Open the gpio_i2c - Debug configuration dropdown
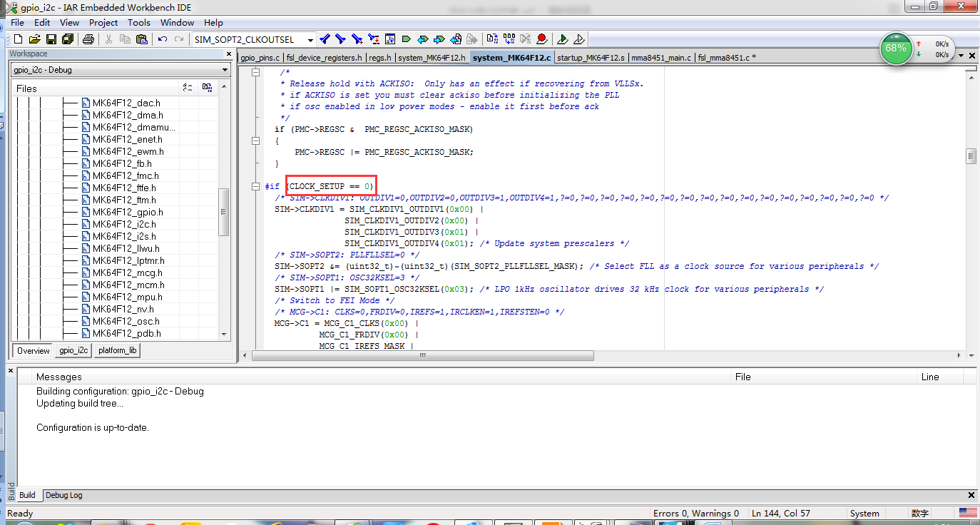Image resolution: width=980 pixels, height=525 pixels. pos(225,70)
